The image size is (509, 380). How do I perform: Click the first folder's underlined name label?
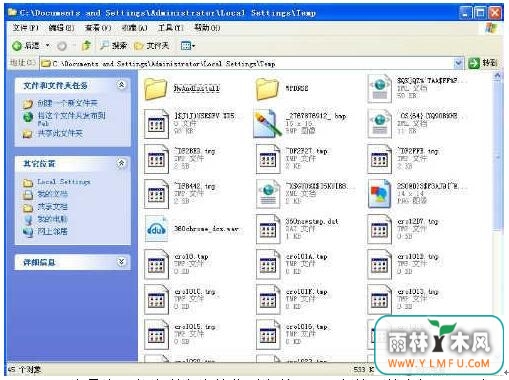click(x=197, y=88)
